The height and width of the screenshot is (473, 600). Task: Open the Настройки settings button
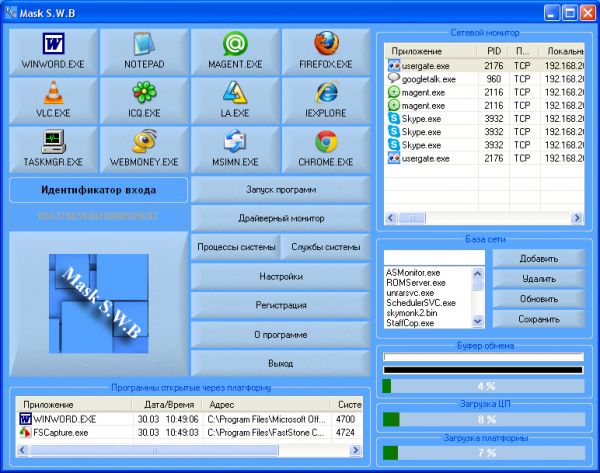(x=280, y=276)
